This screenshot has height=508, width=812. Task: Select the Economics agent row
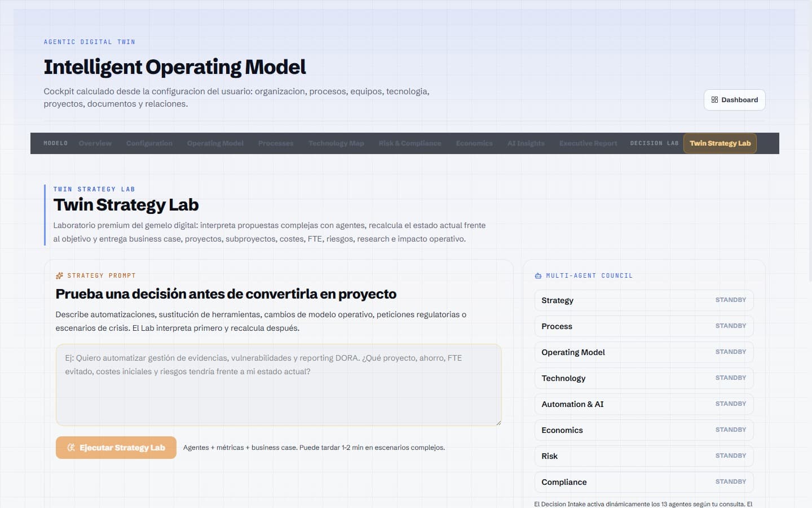644,430
